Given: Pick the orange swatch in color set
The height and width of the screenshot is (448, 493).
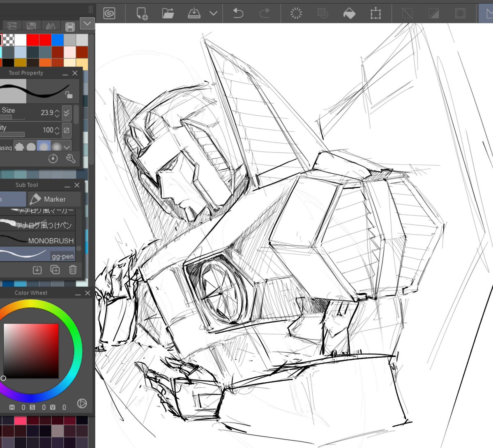Looking at the screenshot, I should (45, 63).
